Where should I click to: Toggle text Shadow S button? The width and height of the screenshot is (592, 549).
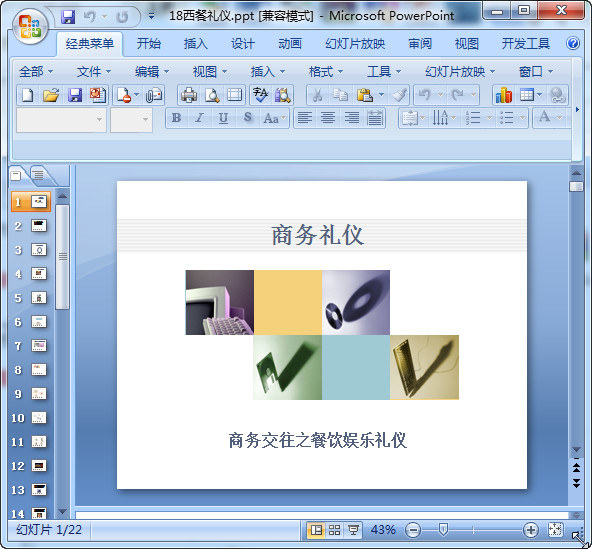(x=247, y=118)
